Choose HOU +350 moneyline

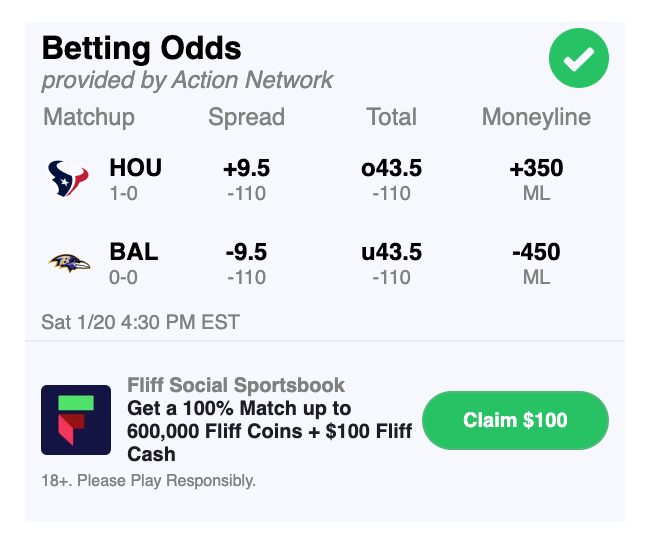[536, 179]
